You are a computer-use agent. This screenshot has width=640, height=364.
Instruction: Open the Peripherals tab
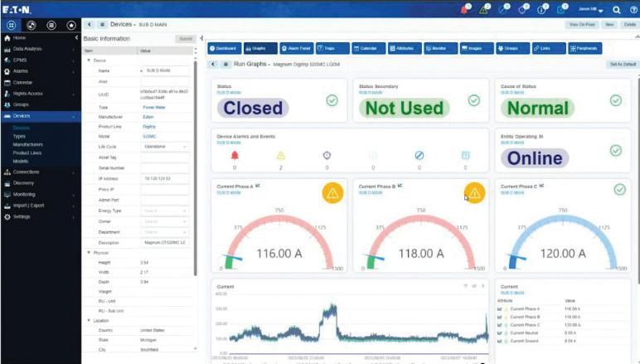[x=585, y=48]
